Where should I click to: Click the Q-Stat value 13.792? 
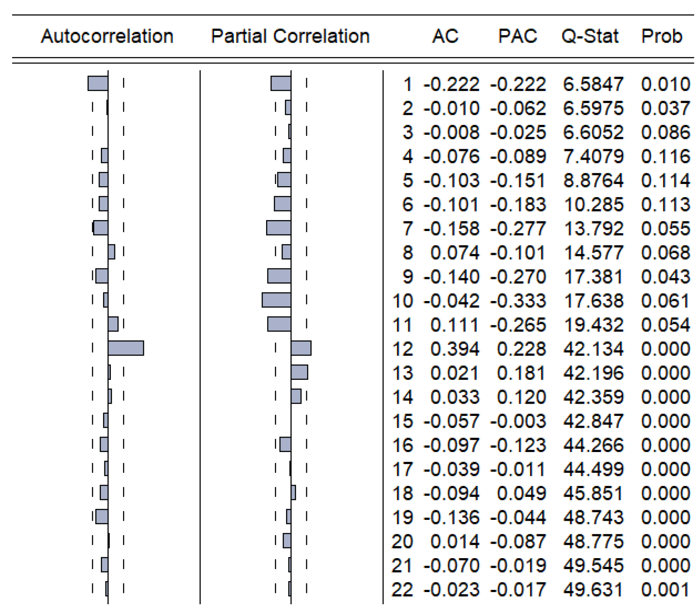(593, 229)
